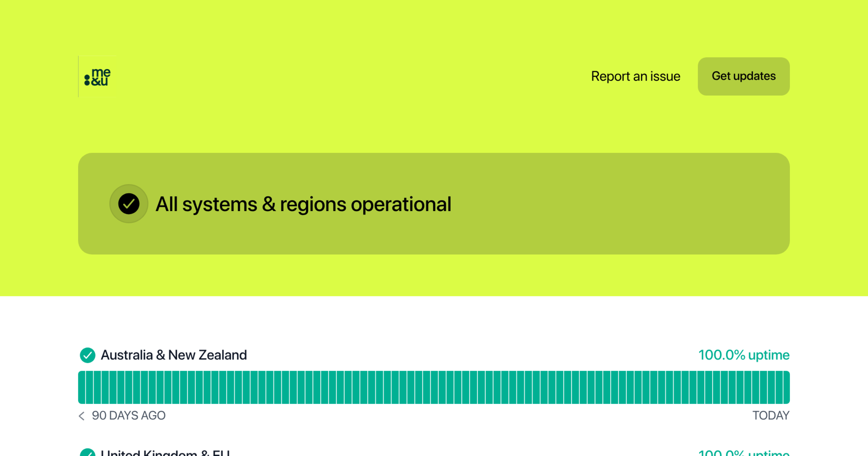Select the United Kingdom & EU region name
Screen dimensions: 868x456
tap(165, 452)
